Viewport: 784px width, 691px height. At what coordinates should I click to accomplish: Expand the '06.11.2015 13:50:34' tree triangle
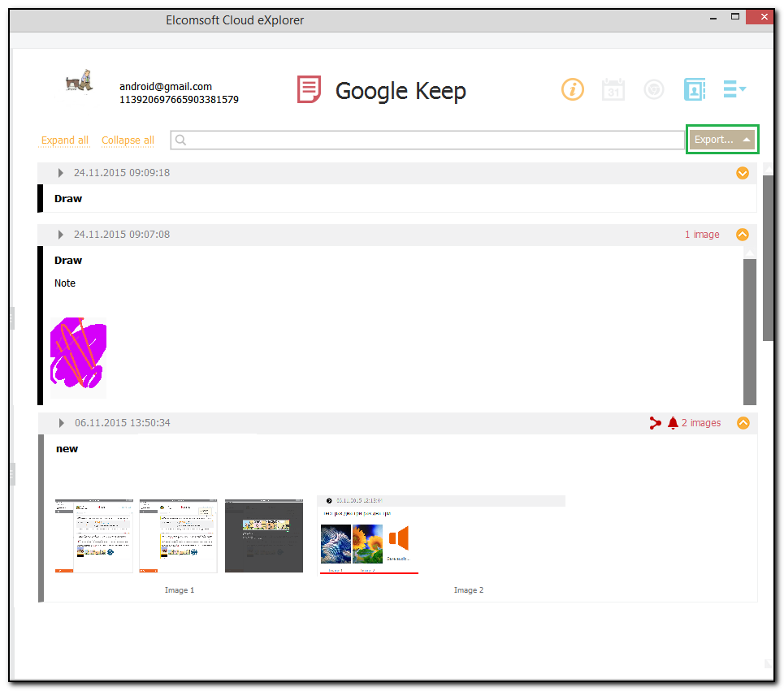[x=60, y=422]
